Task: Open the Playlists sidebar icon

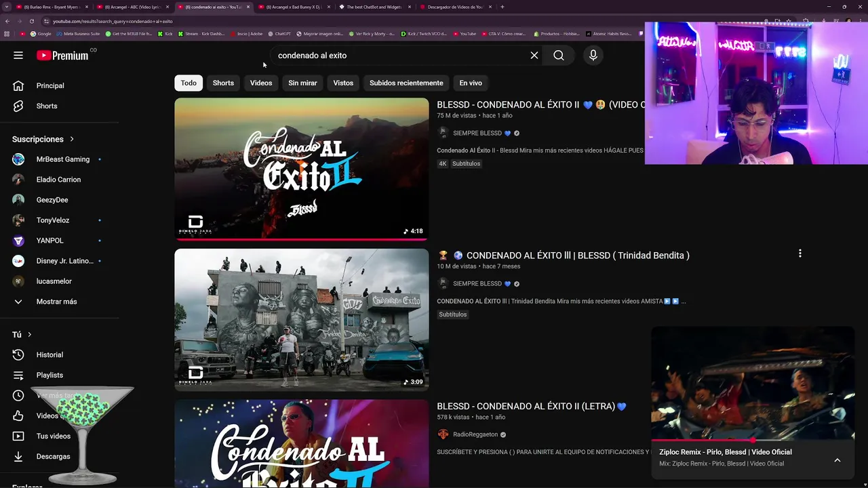Action: click(18, 375)
